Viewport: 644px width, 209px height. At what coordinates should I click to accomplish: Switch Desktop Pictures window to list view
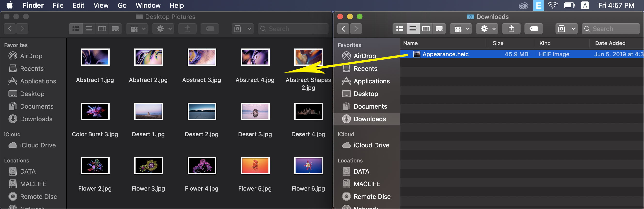pos(89,29)
